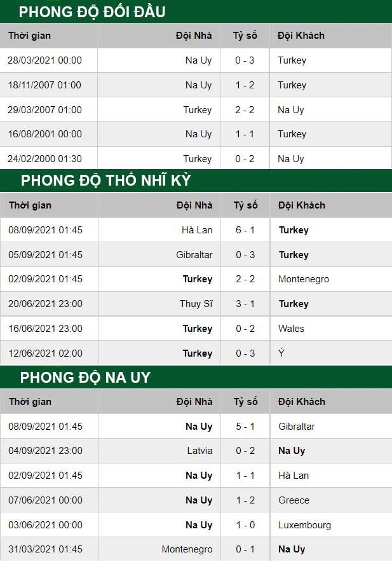Select Montenegro away team against Turkey
The height and width of the screenshot is (562, 392).
(304, 279)
